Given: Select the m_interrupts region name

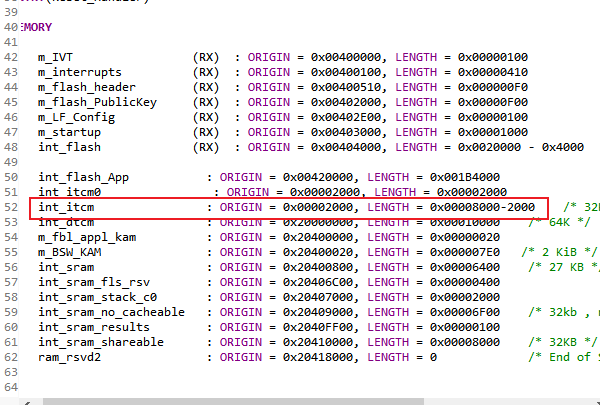Looking at the screenshot, I should click(x=80, y=72).
